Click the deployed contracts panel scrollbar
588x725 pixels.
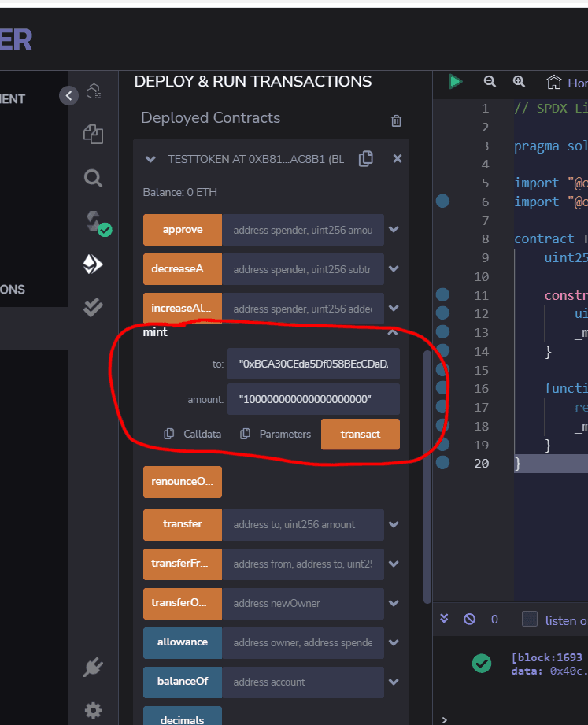(427, 476)
